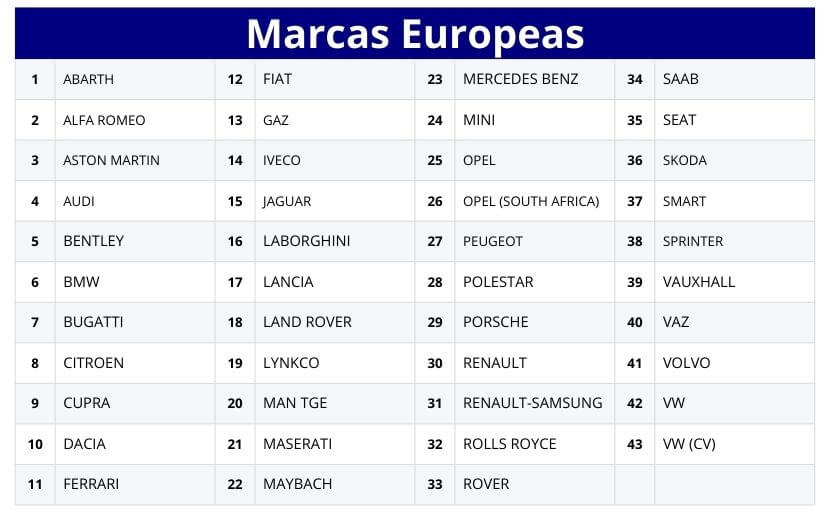This screenshot has height=510, width=830.
Task: Click the ALFA ROMEO entry
Action: [104, 120]
